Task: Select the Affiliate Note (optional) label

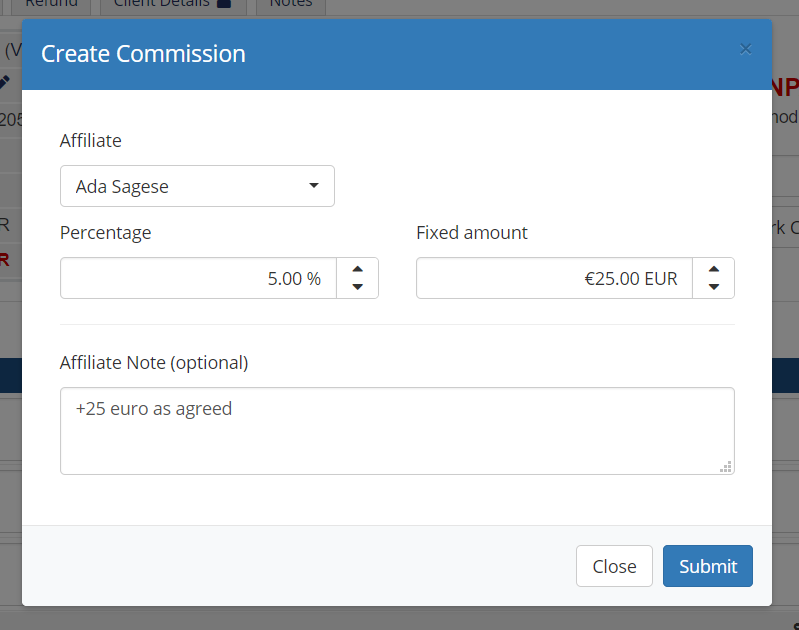Action: point(154,363)
